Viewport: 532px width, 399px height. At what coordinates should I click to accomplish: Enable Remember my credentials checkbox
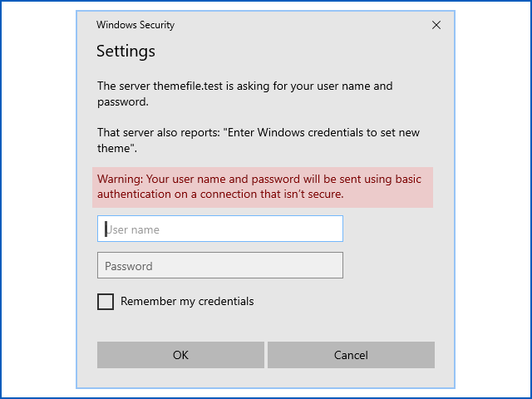[x=106, y=302]
